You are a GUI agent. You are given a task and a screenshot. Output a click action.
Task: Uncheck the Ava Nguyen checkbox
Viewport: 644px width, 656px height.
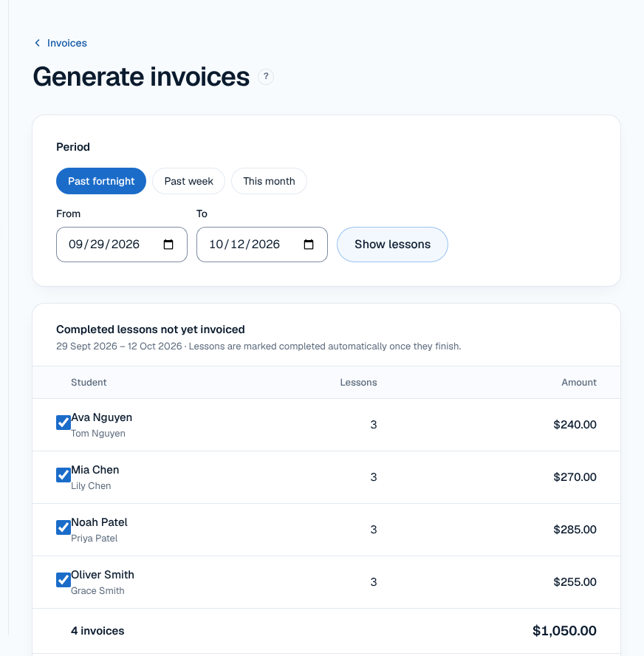(64, 423)
